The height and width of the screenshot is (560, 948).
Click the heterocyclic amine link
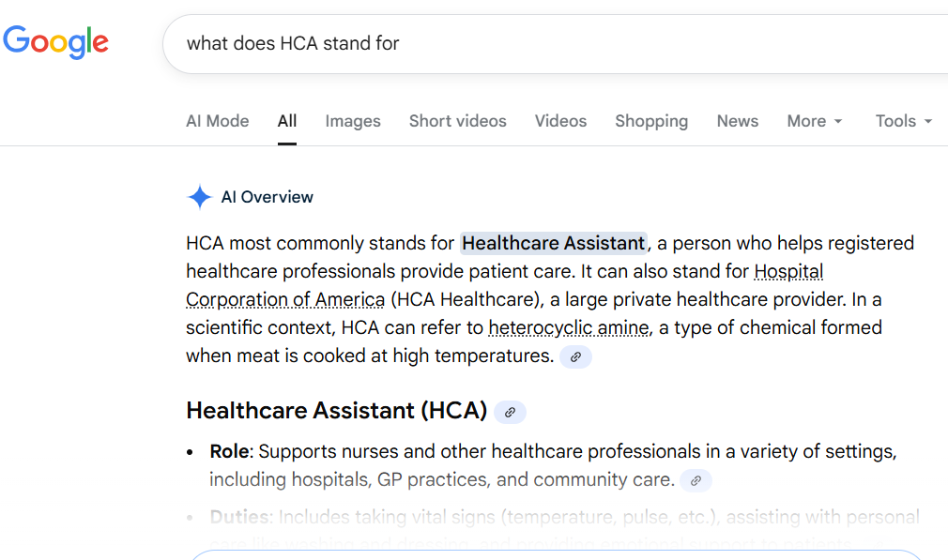coord(568,328)
